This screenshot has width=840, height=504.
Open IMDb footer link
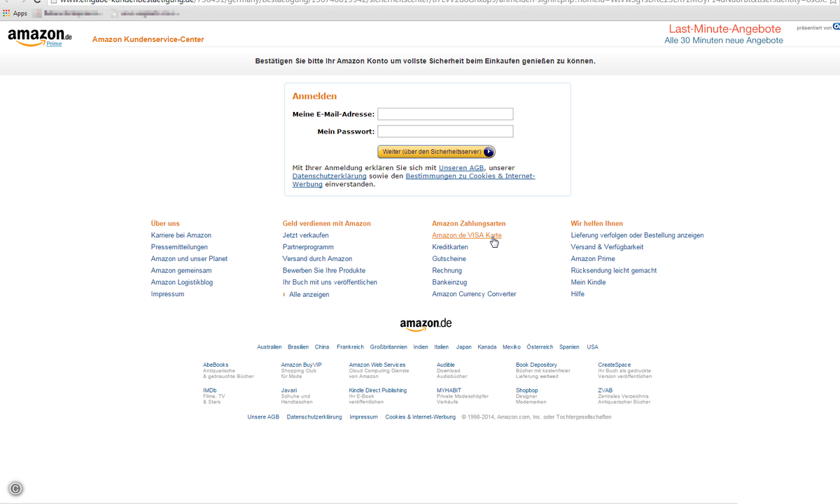pos(210,391)
